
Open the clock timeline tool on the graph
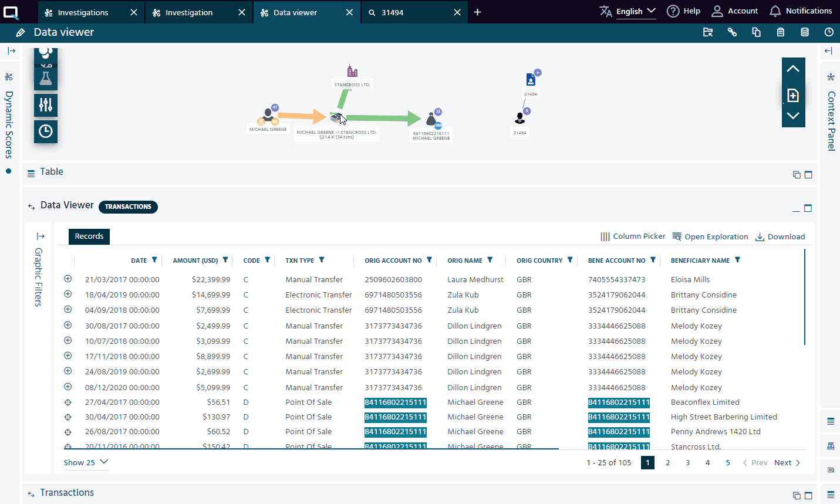(45, 131)
